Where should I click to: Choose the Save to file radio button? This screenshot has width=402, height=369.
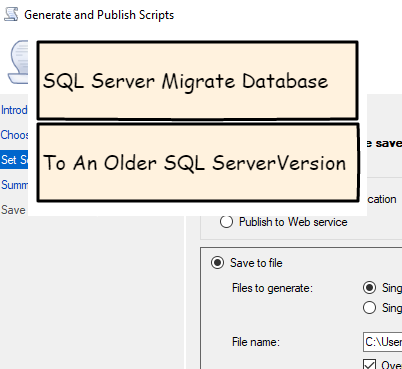(217, 263)
